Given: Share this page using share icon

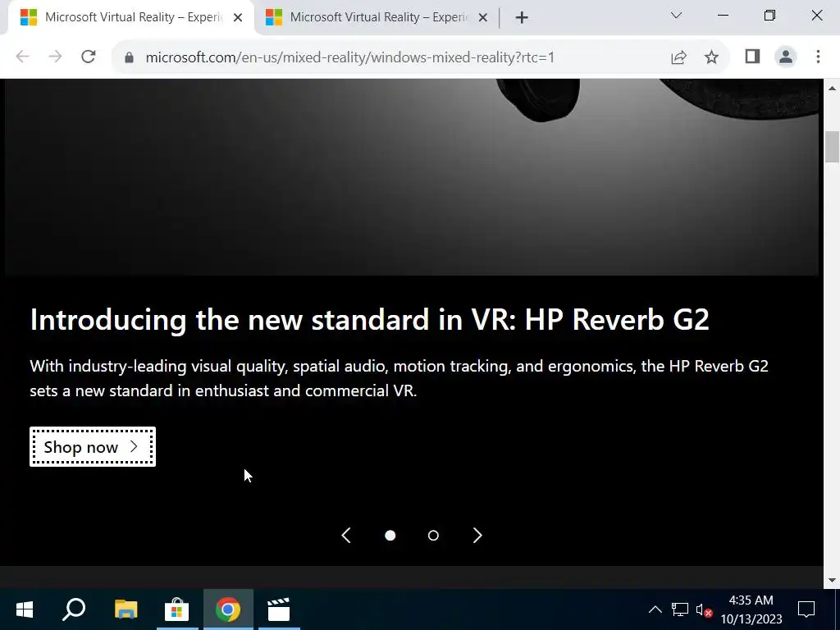Looking at the screenshot, I should click(x=678, y=57).
